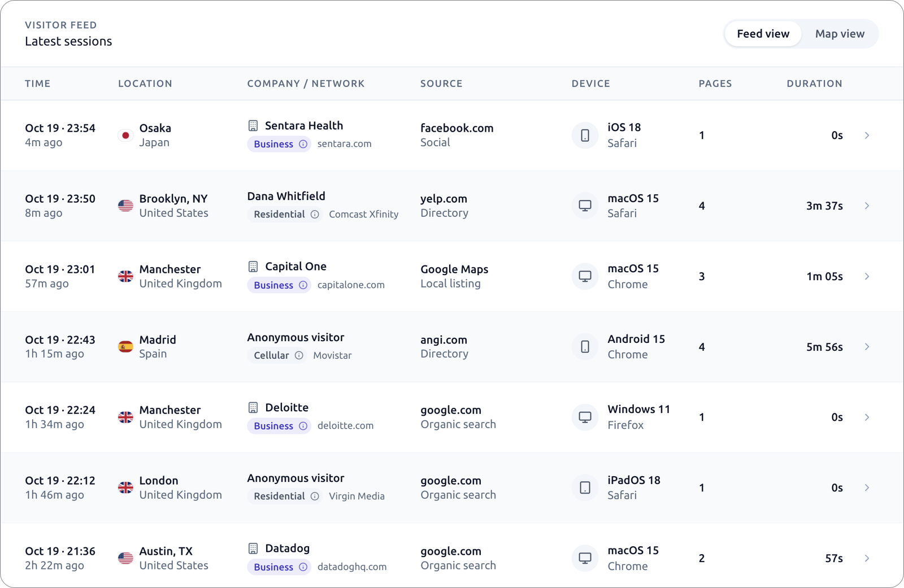Open the sentara.com domain link

(345, 144)
